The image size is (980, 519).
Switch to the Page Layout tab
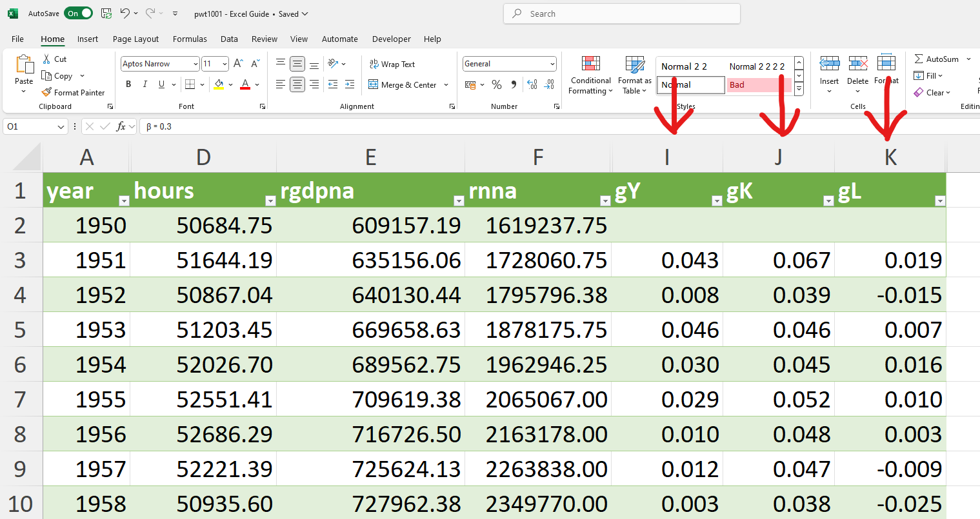pos(135,39)
